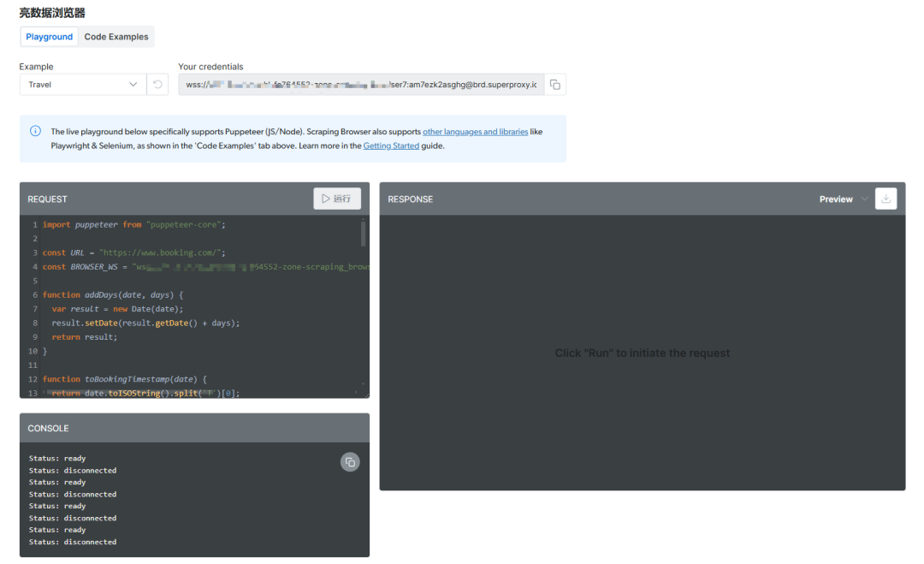Screen dimensions: 924x564
Task: Click the 'var result = new Date(date);' line
Action: tap(117, 309)
